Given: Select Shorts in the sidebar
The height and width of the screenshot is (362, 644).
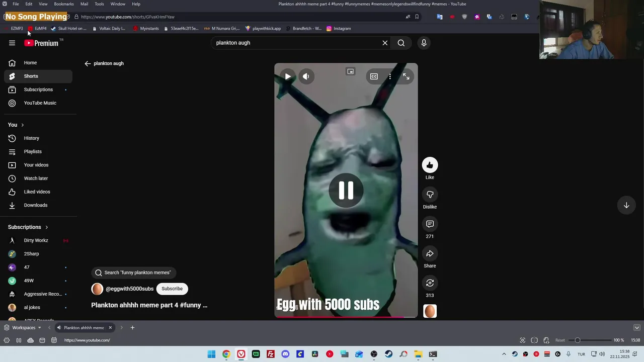Looking at the screenshot, I should pyautogui.click(x=38, y=76).
